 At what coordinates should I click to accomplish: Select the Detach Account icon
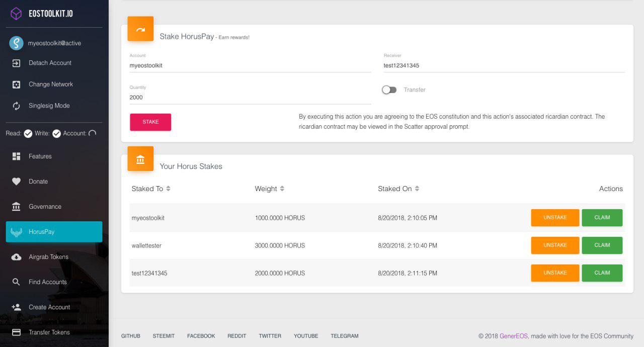pos(17,62)
